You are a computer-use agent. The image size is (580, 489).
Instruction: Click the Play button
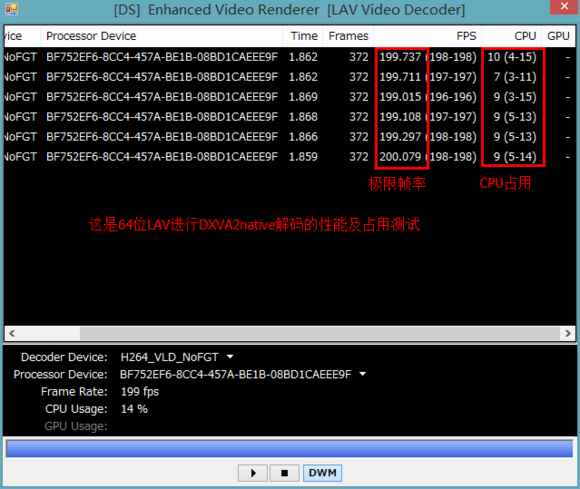[x=253, y=473]
